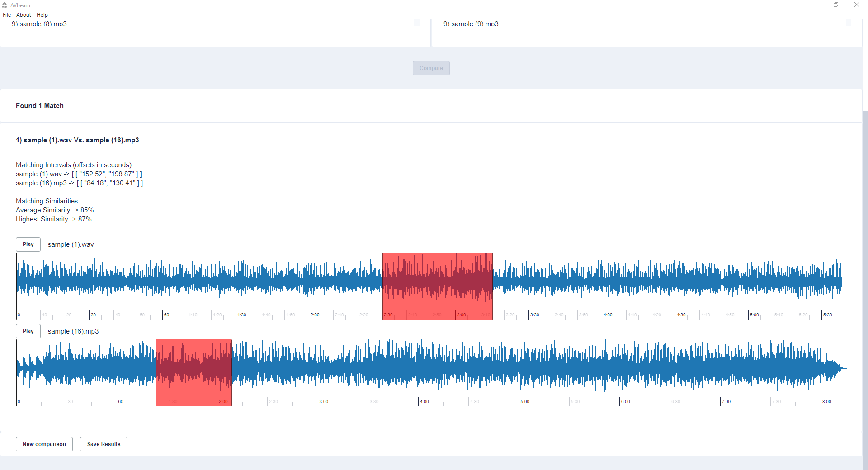
Task: Click the sample (1).wav Vs. sample (16).mp3 match title
Action: (x=77, y=140)
